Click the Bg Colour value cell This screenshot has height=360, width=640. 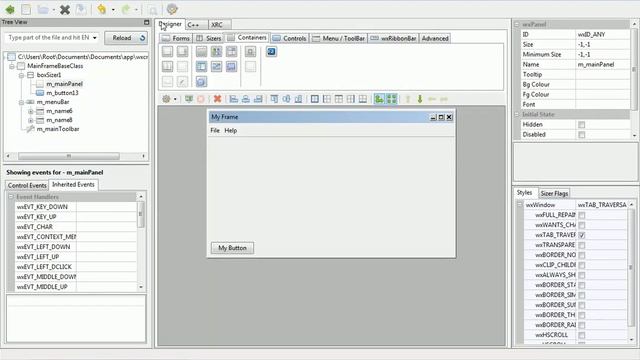602,84
